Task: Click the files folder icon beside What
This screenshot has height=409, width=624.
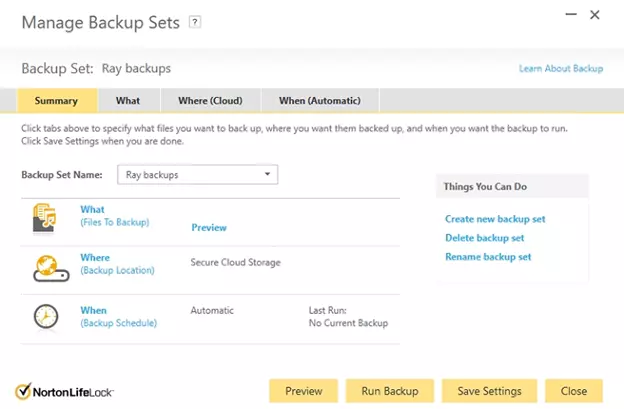Action: (44, 217)
